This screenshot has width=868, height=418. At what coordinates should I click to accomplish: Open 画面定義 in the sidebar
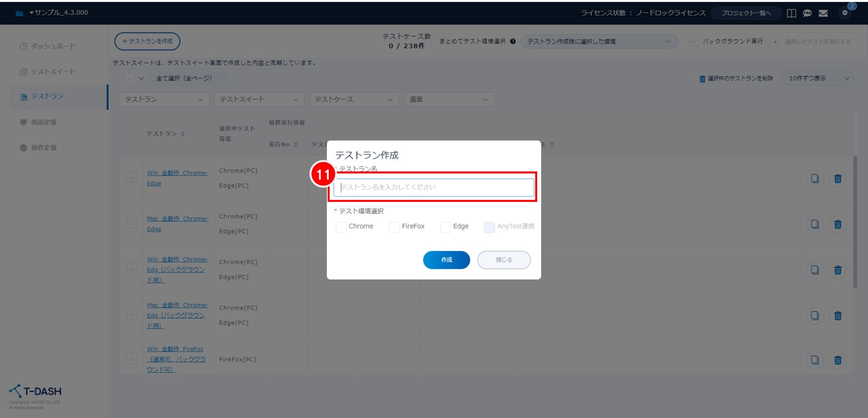point(43,123)
